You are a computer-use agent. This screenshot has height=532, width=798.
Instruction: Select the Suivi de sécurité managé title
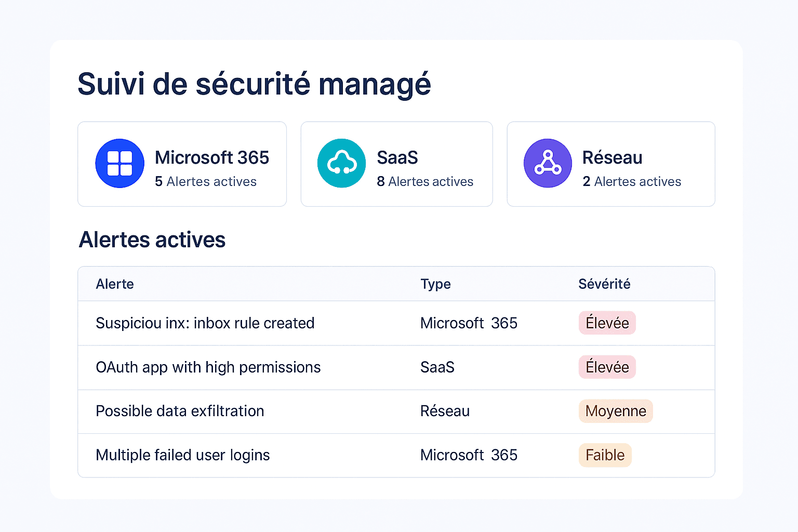(x=254, y=83)
